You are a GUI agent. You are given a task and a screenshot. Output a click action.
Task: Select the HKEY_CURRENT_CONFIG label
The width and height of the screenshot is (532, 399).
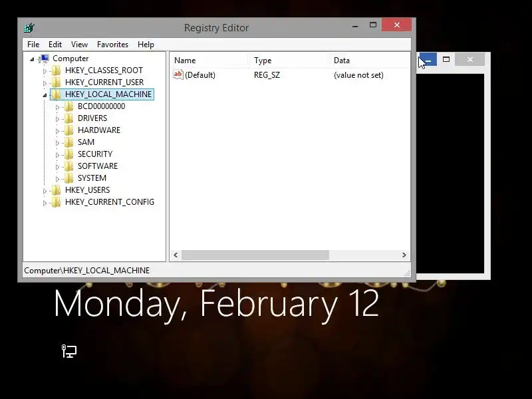[x=110, y=202]
